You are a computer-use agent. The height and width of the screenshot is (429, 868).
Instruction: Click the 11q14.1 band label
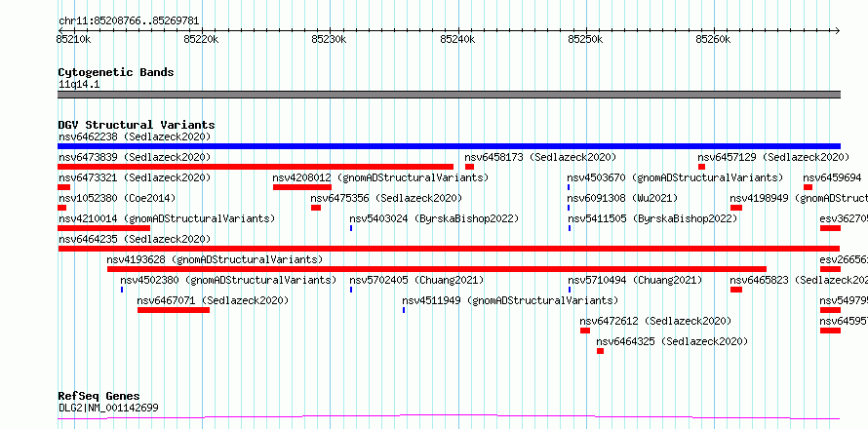tap(79, 84)
